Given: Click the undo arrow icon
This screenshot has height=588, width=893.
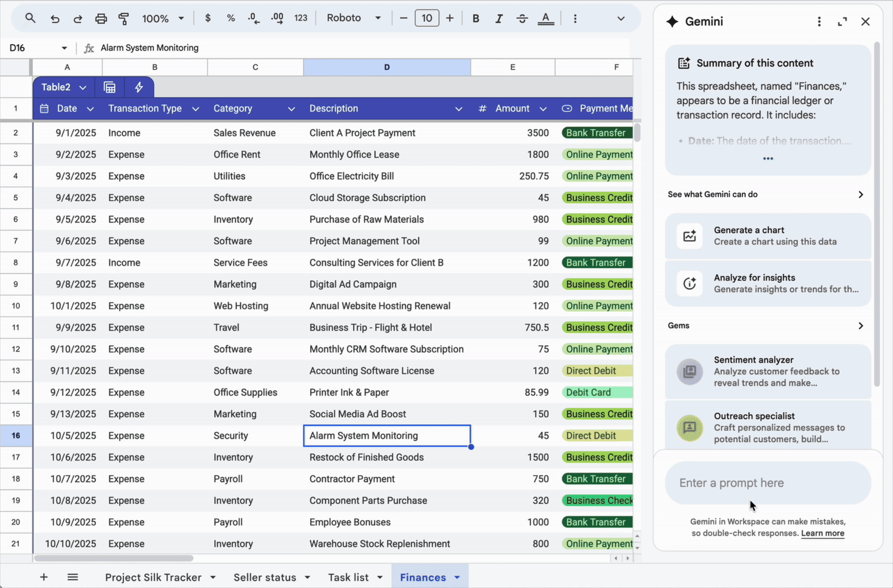Looking at the screenshot, I should tap(55, 19).
